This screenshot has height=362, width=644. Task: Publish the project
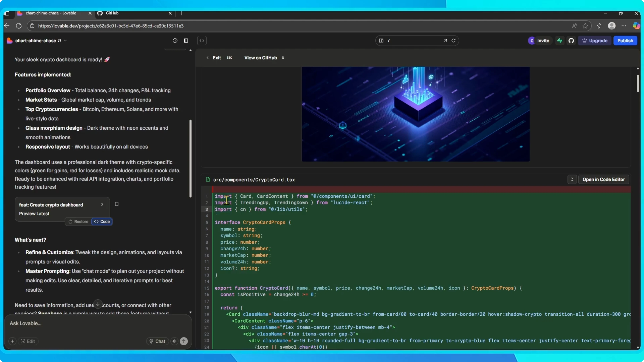625,40
